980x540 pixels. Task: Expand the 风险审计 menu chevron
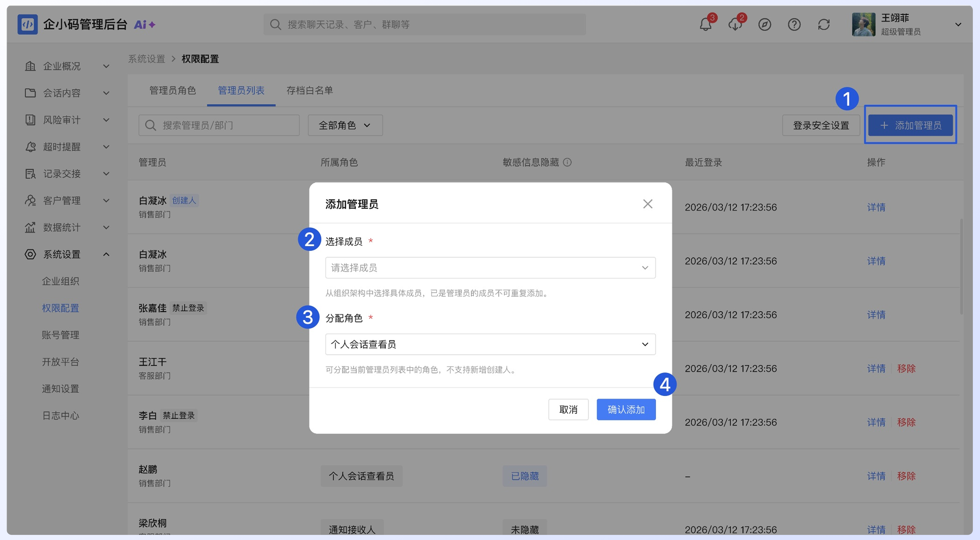106,120
